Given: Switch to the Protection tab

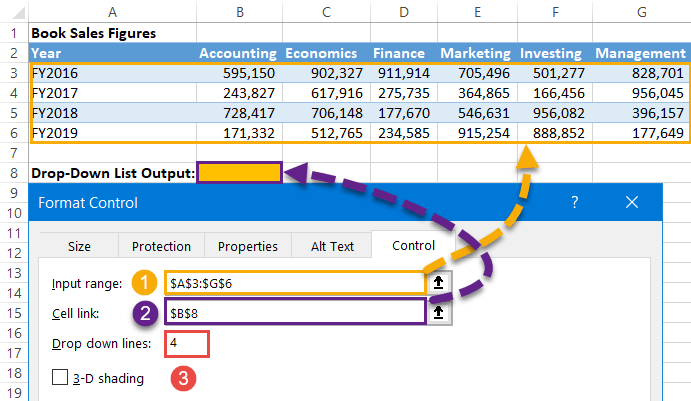Looking at the screenshot, I should (x=161, y=246).
